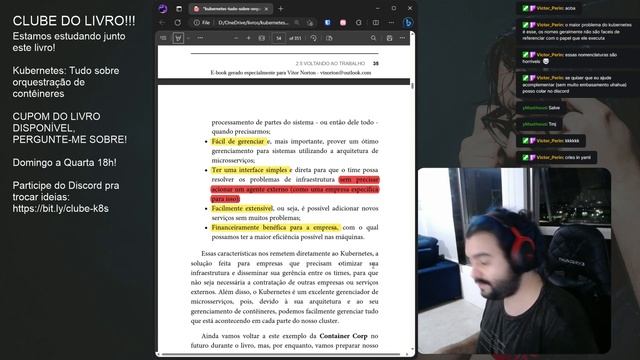Rotate the PDF page
640x360 pixels.
pos(313,38)
